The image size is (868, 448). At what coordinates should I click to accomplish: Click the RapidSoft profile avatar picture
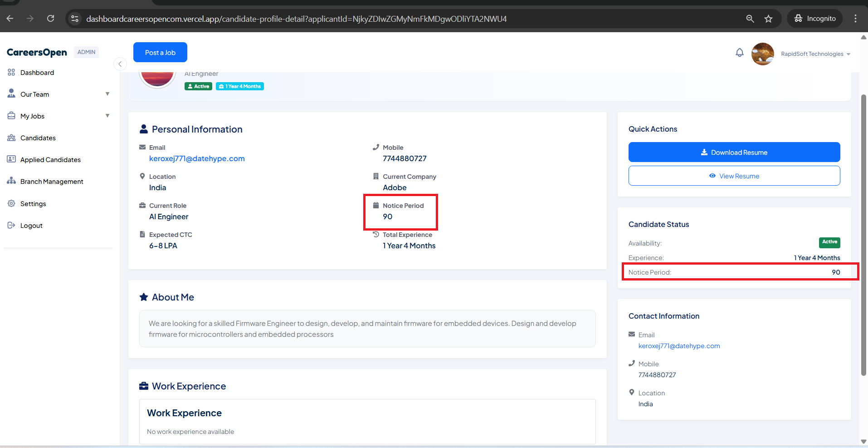coord(762,54)
